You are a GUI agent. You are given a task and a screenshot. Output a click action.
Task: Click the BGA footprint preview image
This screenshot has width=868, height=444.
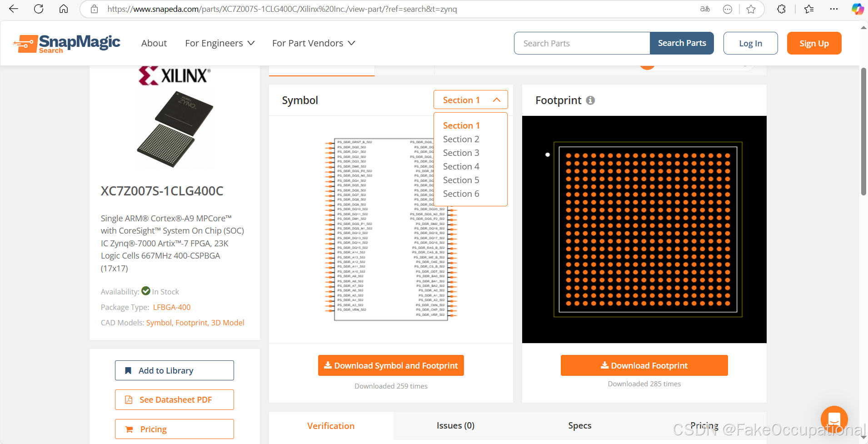pos(644,229)
